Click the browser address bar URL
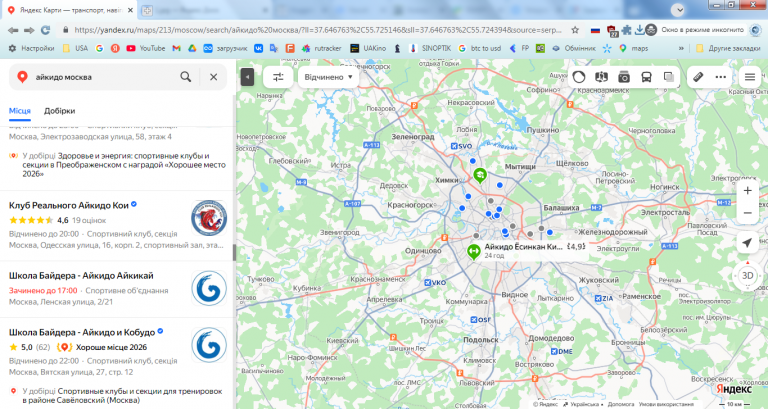This screenshot has height=409, width=768. pos(317,30)
